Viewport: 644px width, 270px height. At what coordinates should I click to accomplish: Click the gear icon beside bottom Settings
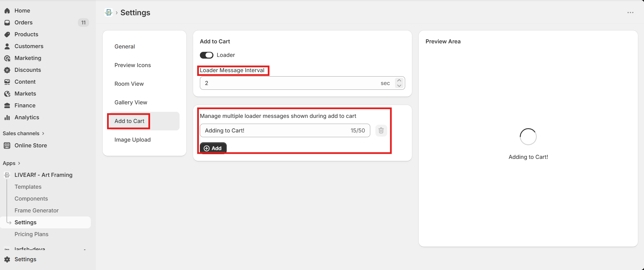7,259
